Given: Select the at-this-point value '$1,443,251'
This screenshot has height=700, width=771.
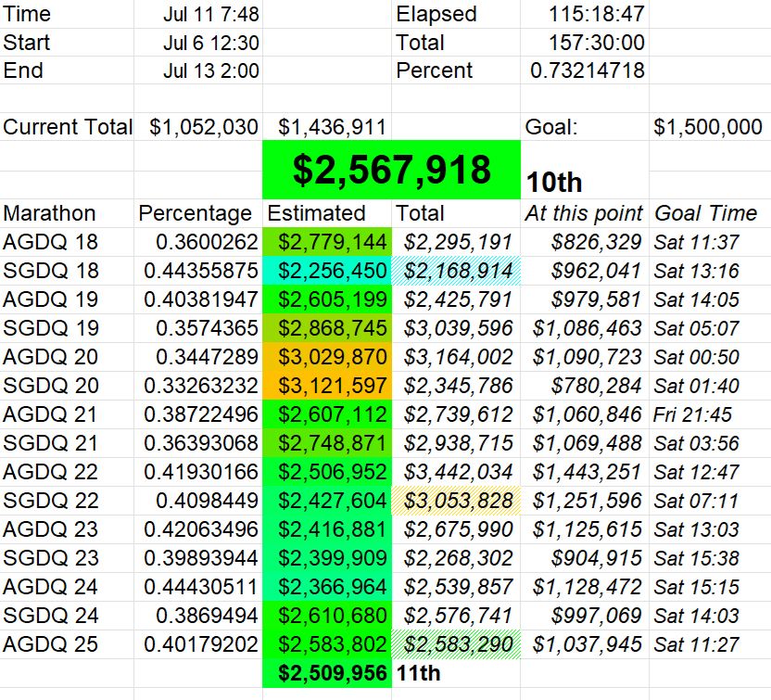Looking at the screenshot, I should point(585,472).
